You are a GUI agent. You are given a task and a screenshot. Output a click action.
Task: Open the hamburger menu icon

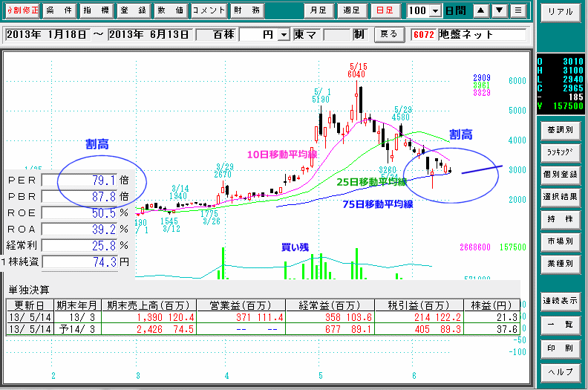pyautogui.click(x=518, y=10)
